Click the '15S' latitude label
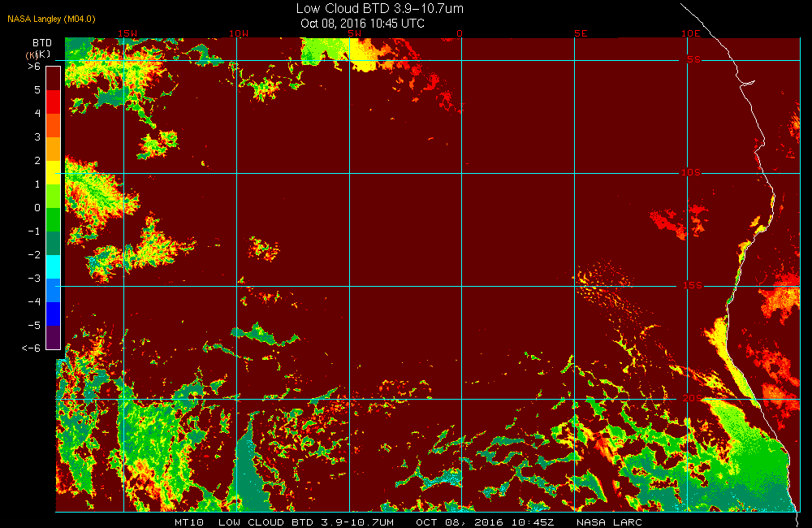812x528 pixels. [x=693, y=285]
